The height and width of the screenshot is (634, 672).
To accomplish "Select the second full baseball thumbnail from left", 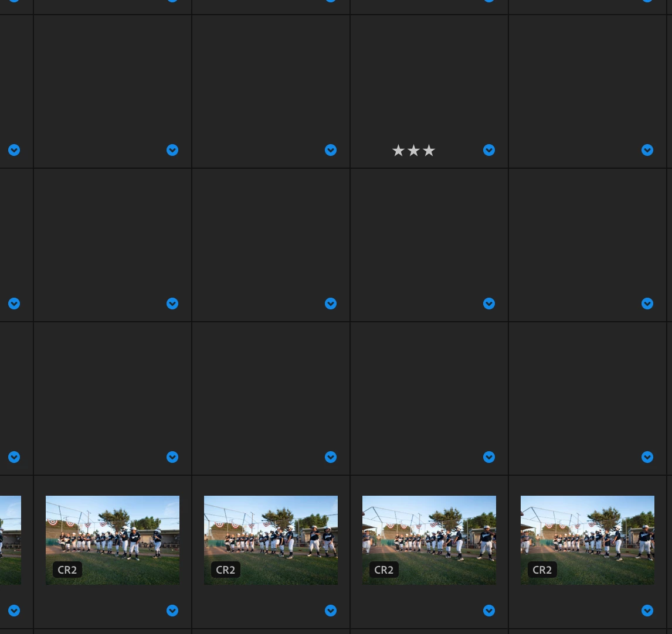I will click(x=271, y=540).
